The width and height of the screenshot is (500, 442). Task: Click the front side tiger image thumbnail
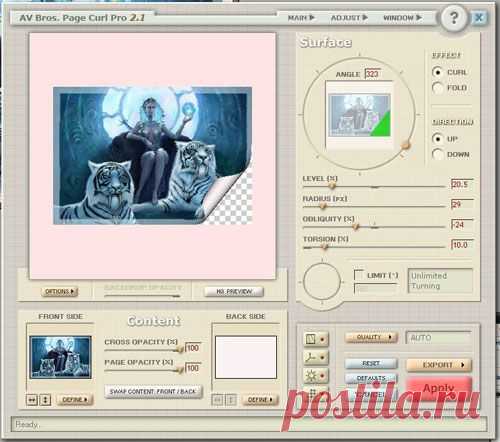point(60,357)
